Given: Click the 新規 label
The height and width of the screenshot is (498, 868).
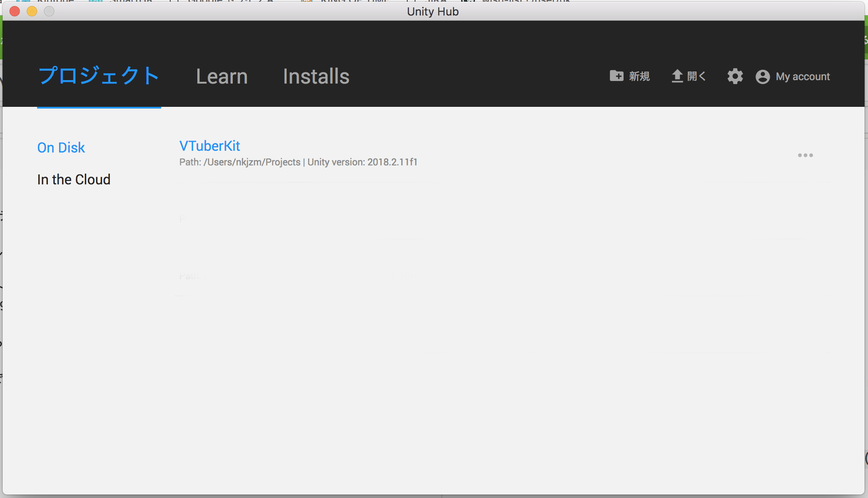Looking at the screenshot, I should click(639, 77).
